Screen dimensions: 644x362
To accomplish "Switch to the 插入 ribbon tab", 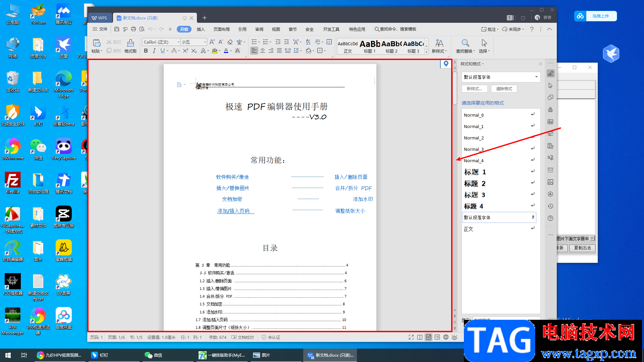I will [201, 29].
